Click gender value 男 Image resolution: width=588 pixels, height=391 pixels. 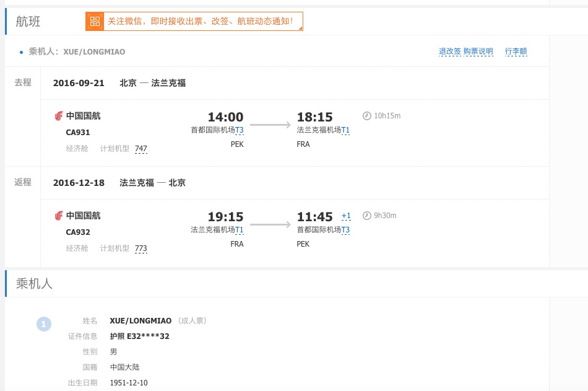pyautogui.click(x=114, y=352)
